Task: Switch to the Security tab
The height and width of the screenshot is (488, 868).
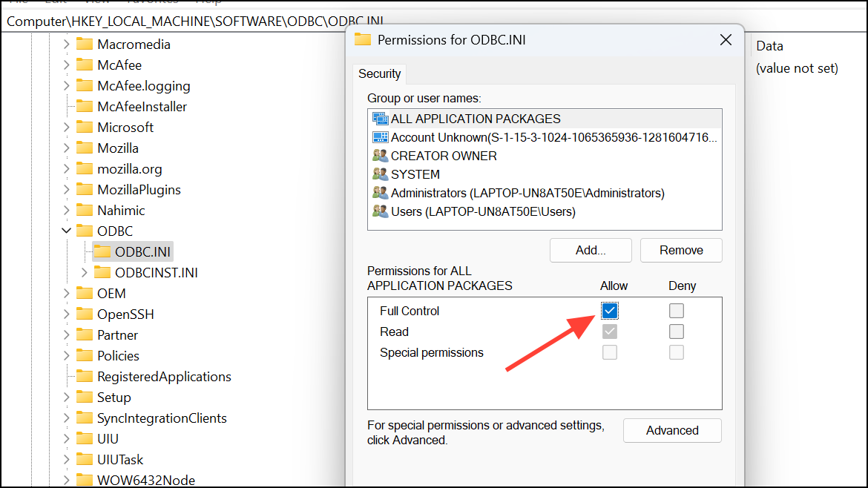Action: coord(379,73)
